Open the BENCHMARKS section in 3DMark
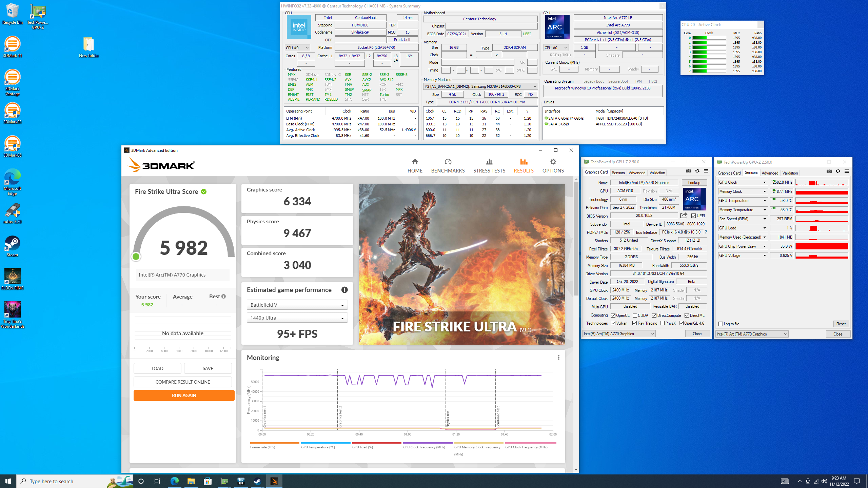This screenshot has width=868, height=488. (x=448, y=166)
